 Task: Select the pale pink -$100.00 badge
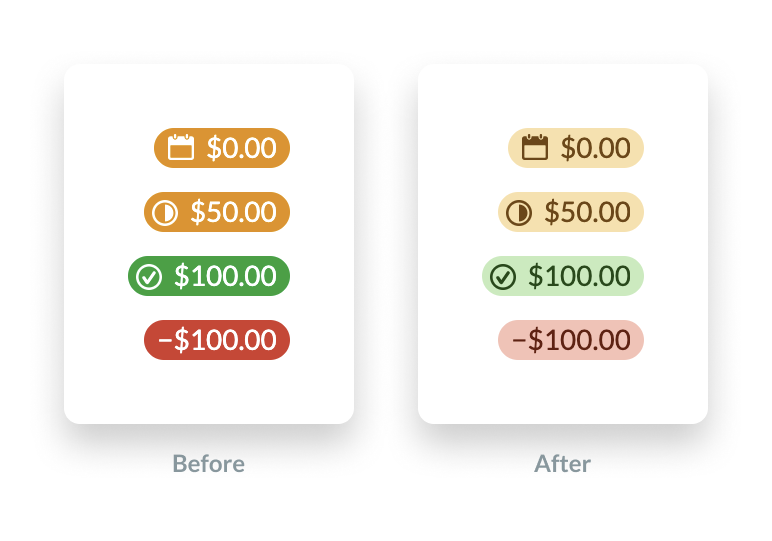tap(571, 340)
